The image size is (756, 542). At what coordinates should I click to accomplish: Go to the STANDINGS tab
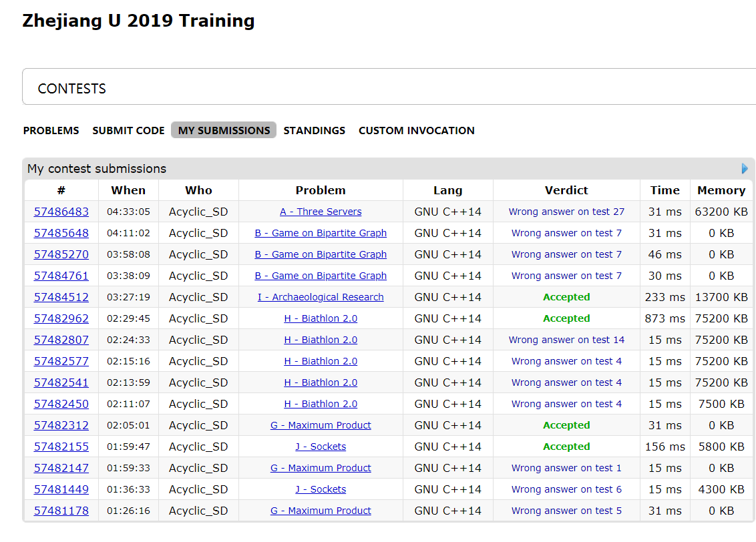(x=314, y=131)
